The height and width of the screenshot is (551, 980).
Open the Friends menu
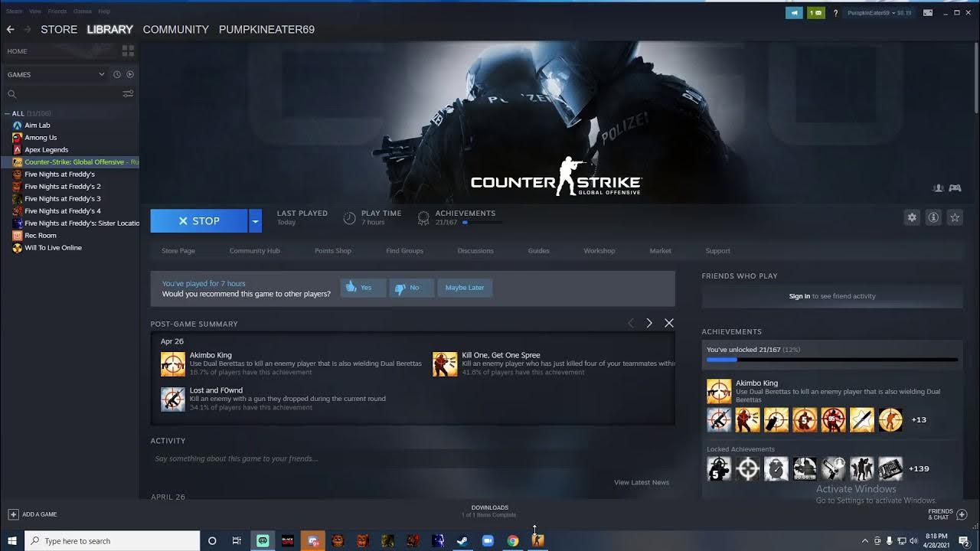click(x=57, y=11)
